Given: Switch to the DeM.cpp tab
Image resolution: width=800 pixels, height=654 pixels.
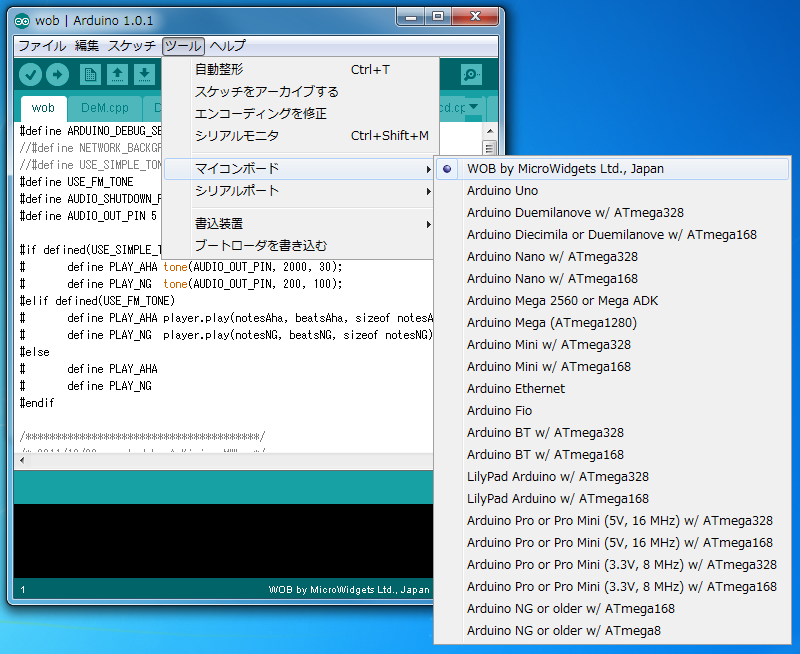Looking at the screenshot, I should click(x=105, y=108).
